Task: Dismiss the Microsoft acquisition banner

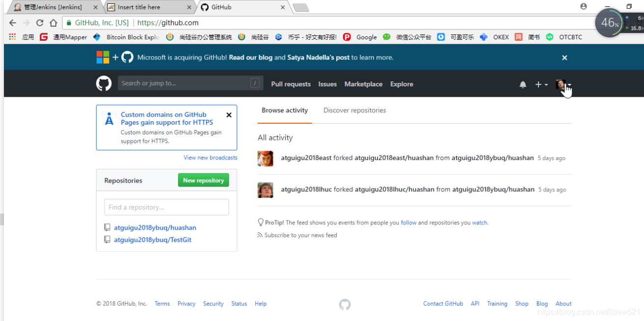Action: [564, 57]
